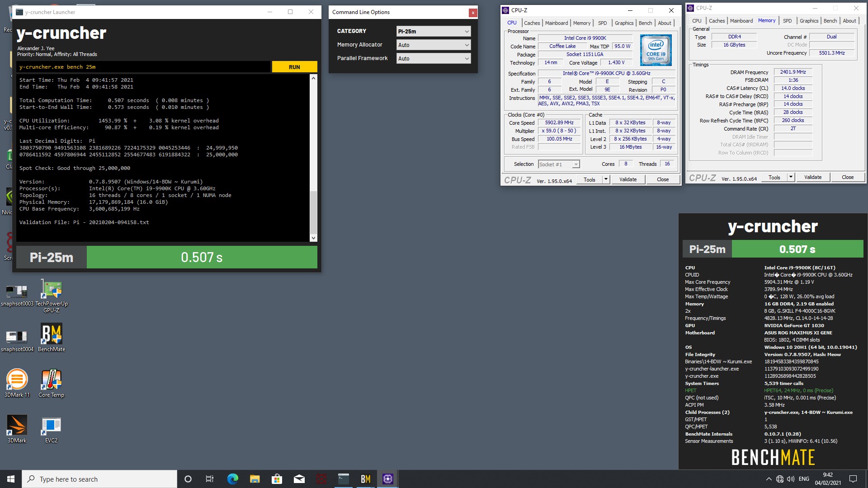The width and height of the screenshot is (868, 488).
Task: Click Close button in right CPU-Z
Action: pos(848,177)
